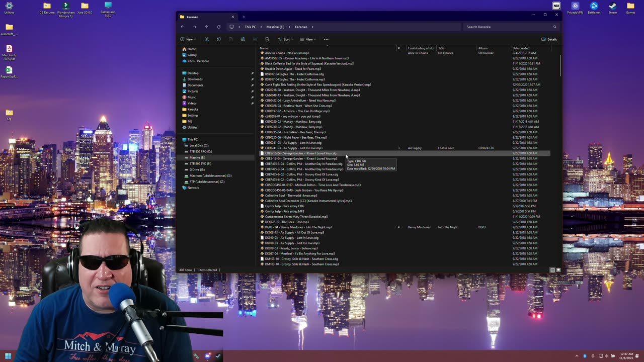Toggle the Details pane button

[549, 39]
